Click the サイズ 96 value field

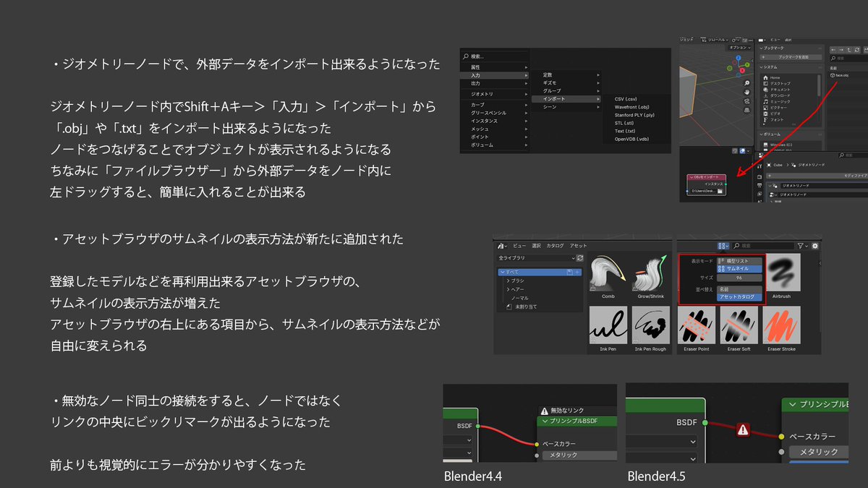click(739, 278)
